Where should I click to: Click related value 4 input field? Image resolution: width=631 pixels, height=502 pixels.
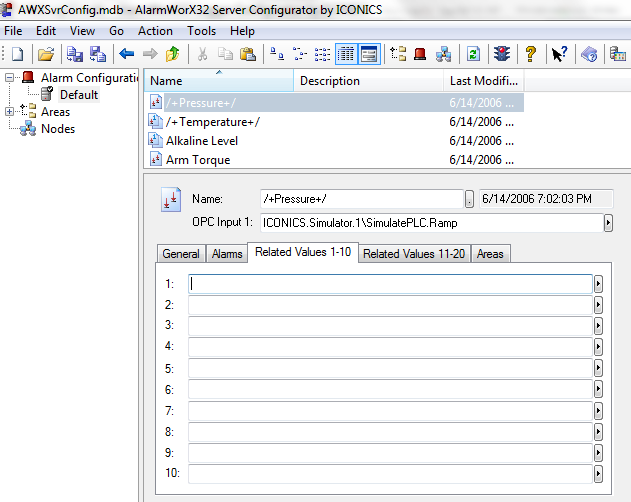[x=390, y=347]
